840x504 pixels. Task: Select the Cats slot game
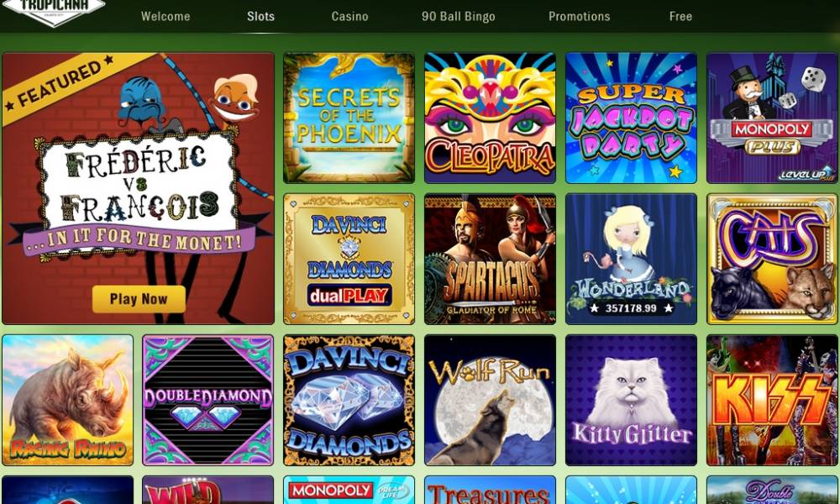coord(772,260)
